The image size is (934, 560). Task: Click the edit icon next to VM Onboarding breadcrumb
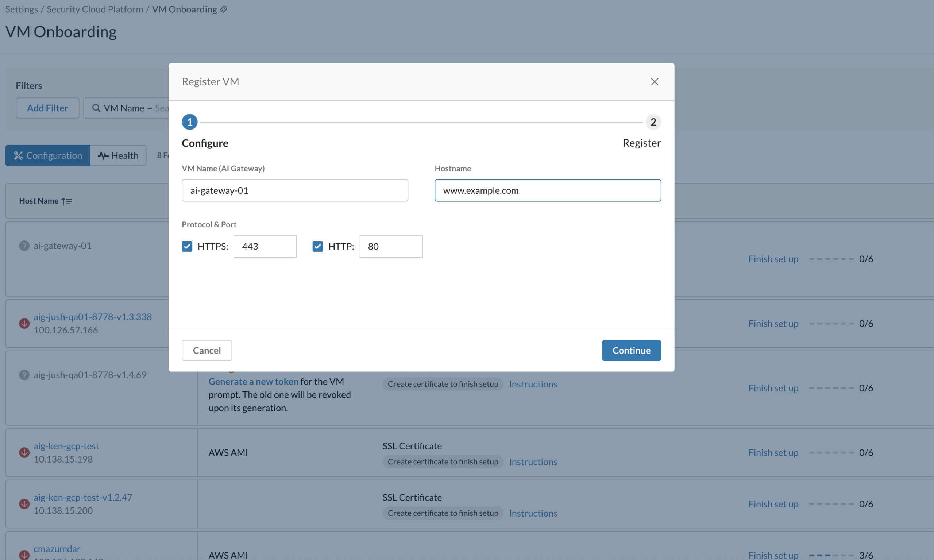coord(224,9)
